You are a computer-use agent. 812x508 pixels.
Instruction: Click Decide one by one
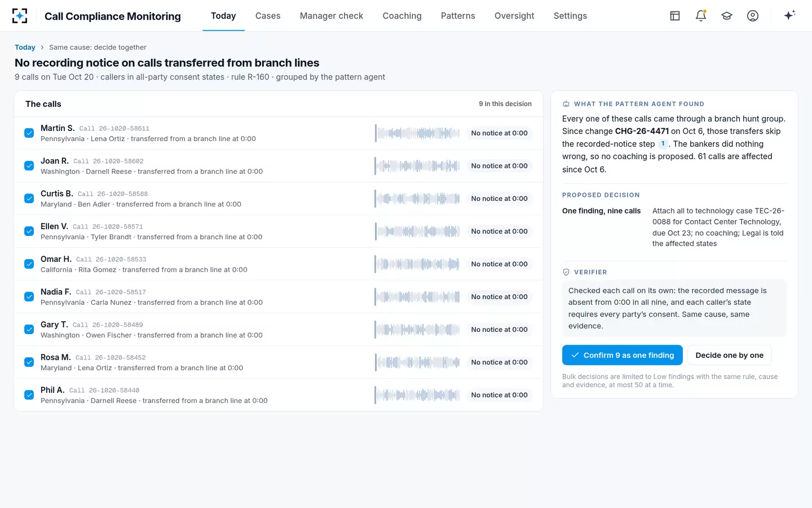[730, 355]
